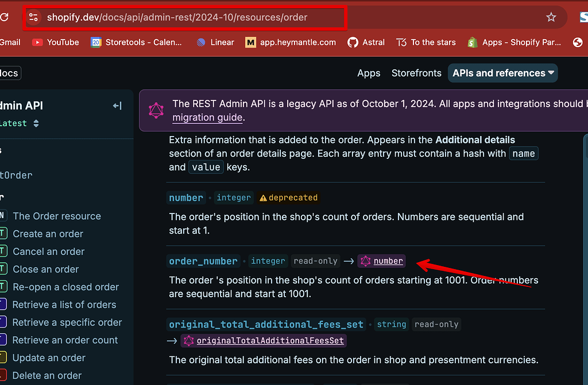Open the app.heymantle.com bookmark icon

pyautogui.click(x=250, y=42)
